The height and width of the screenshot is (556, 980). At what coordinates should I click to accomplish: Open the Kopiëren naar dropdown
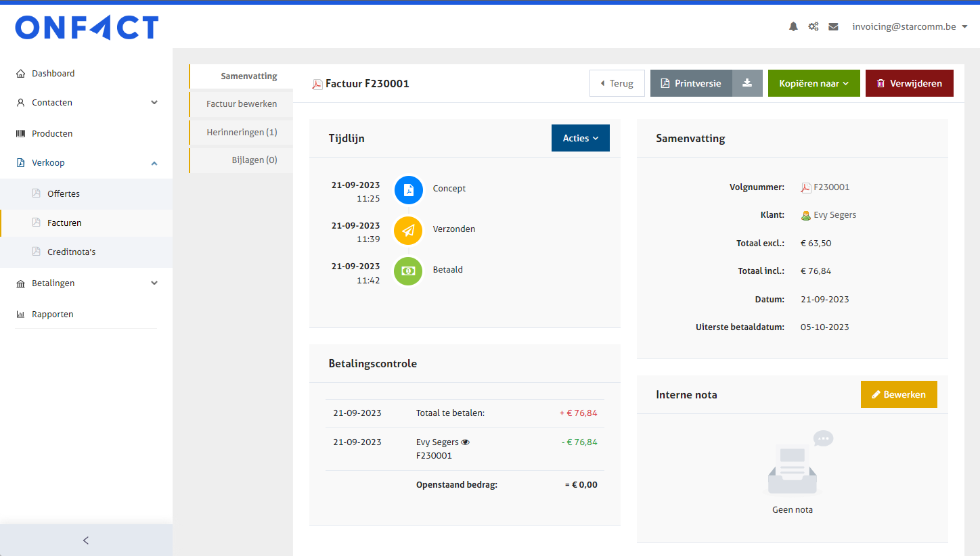[x=814, y=83]
